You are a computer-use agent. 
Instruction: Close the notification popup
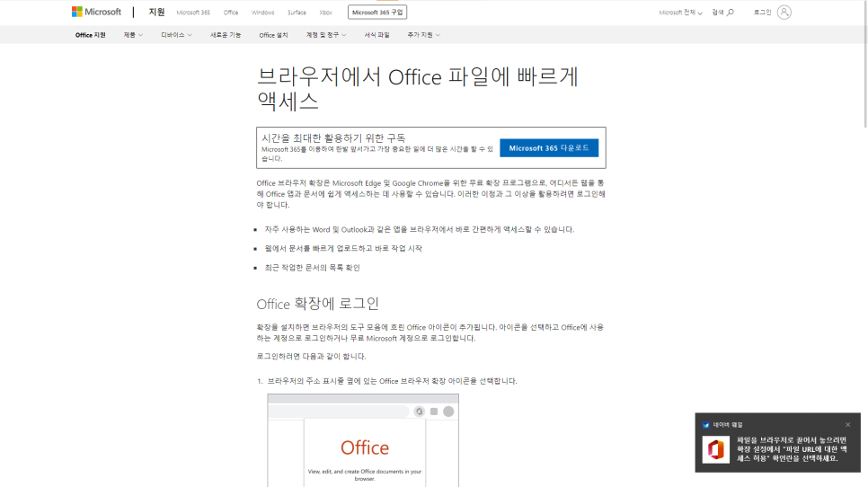pos(847,424)
